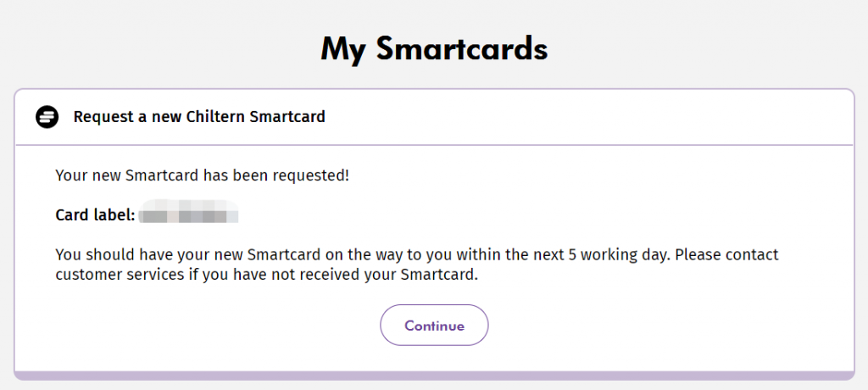Screen dimensions: 868x390
Task: Click the purple bar at panel bottom
Action: tap(434, 376)
